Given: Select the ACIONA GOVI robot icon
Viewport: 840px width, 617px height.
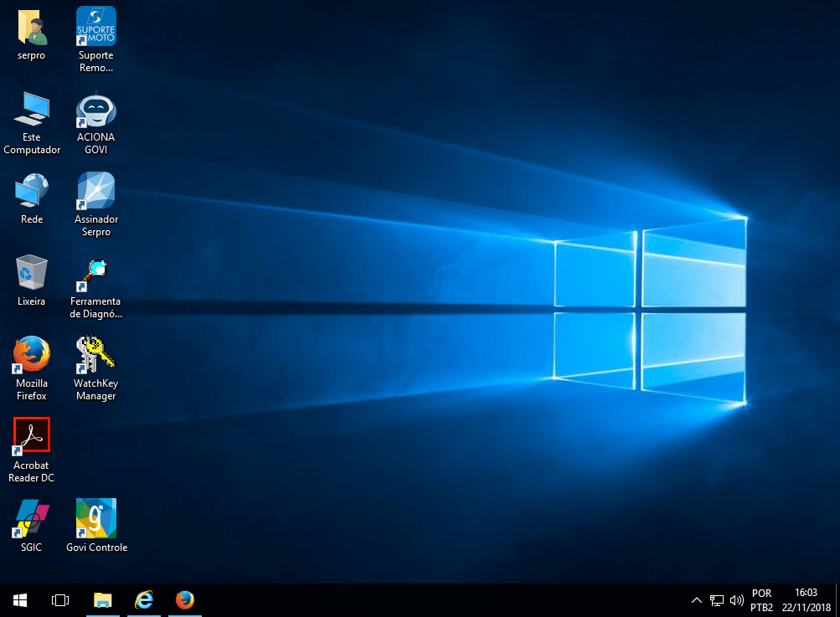Looking at the screenshot, I should click(96, 109).
